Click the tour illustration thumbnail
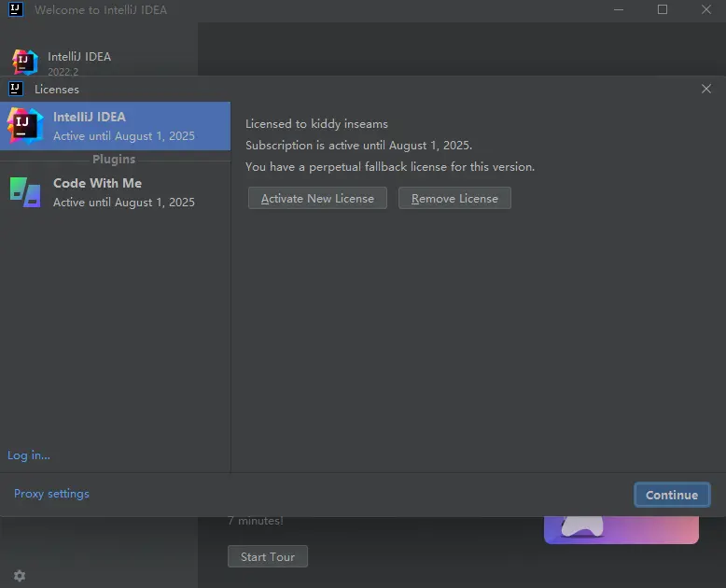 [621, 530]
